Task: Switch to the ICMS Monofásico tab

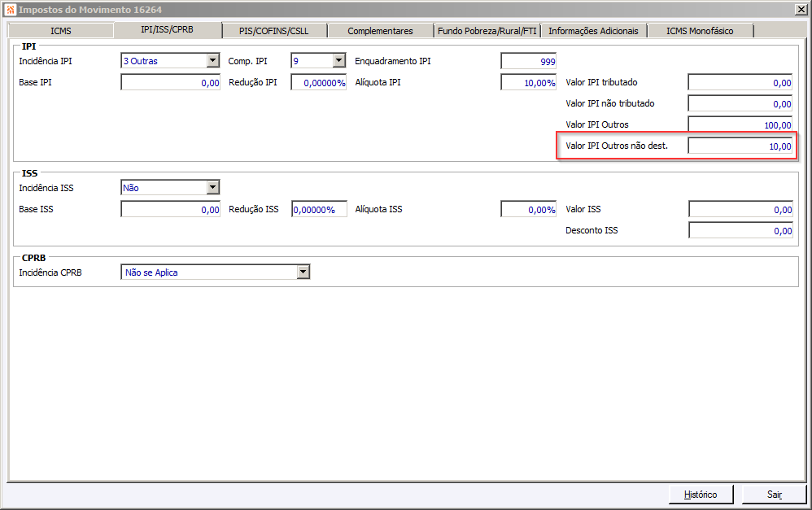Action: 700,31
